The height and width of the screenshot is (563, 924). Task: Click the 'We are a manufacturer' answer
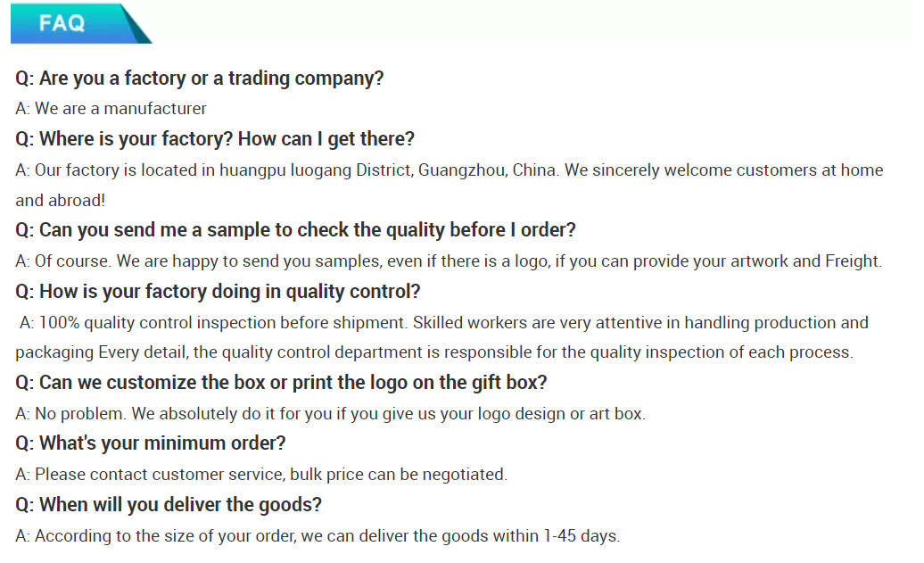click(x=111, y=109)
